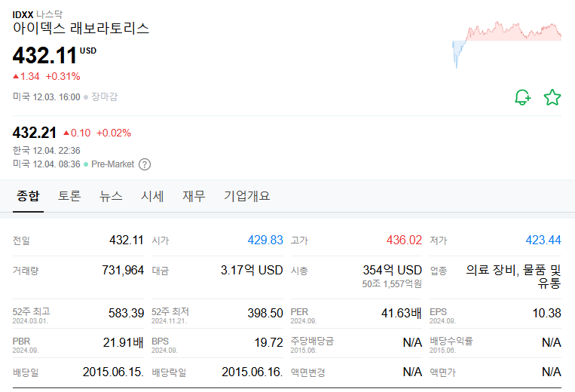Click the market cap in won 50조 1,557억원
The image size is (575, 392).
pyautogui.click(x=392, y=284)
